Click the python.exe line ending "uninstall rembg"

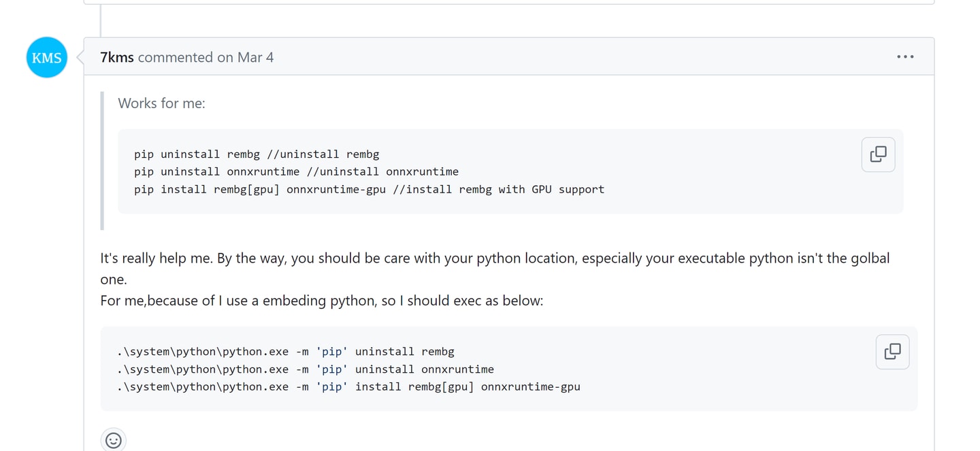286,352
